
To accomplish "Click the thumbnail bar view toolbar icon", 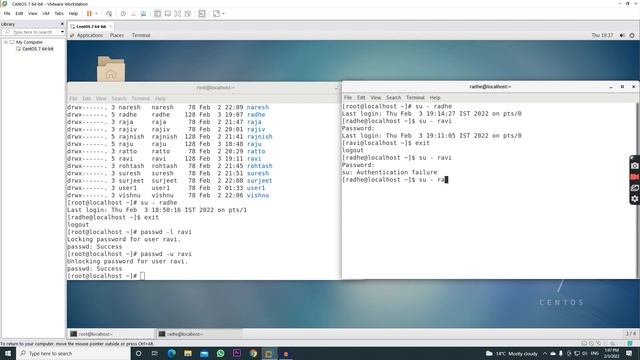I will click(x=168, y=13).
